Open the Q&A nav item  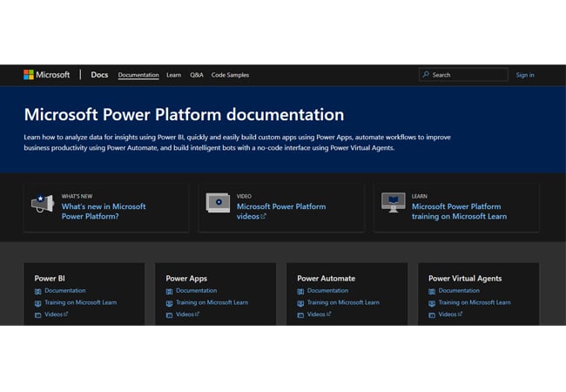coord(197,75)
